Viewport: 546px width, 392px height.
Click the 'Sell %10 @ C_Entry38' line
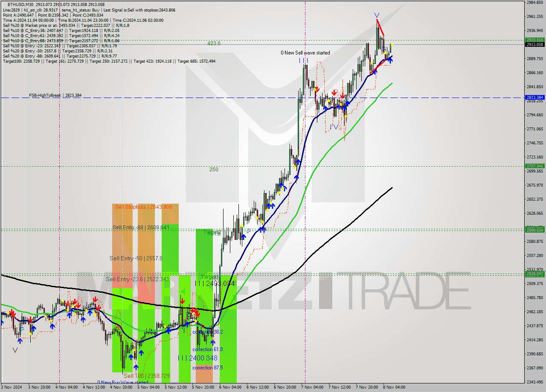(61, 31)
